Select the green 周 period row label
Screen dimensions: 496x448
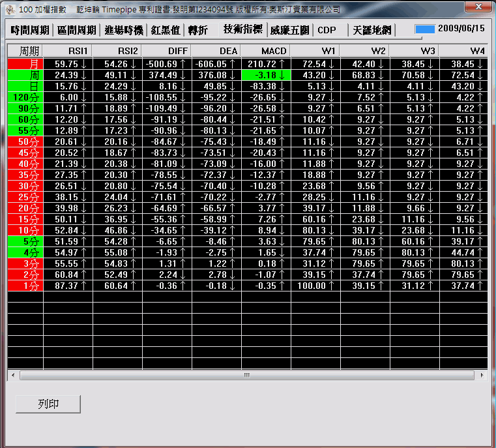pyautogui.click(x=25, y=75)
